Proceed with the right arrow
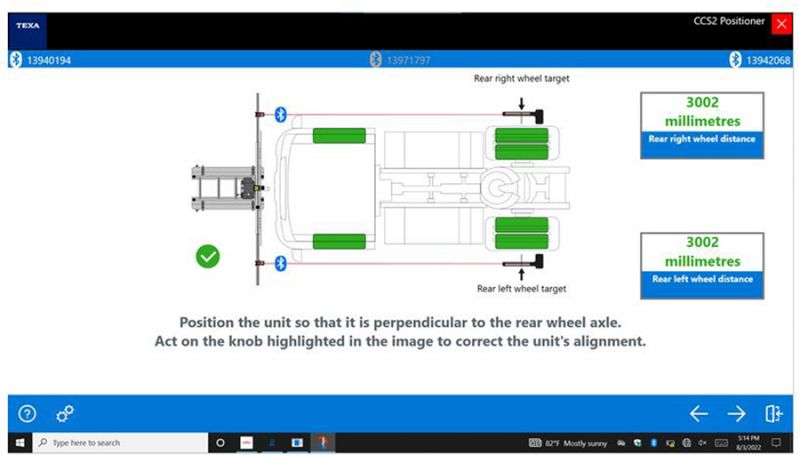The width and height of the screenshot is (800, 455). click(736, 413)
